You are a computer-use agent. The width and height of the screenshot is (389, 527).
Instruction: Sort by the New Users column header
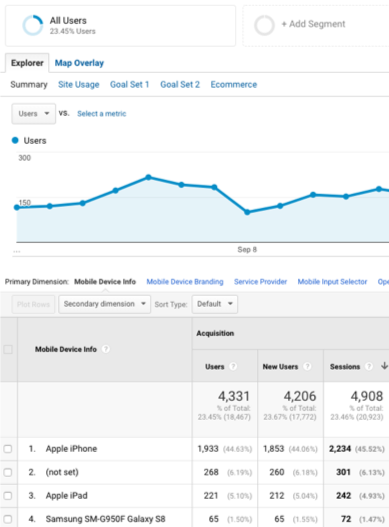click(280, 366)
